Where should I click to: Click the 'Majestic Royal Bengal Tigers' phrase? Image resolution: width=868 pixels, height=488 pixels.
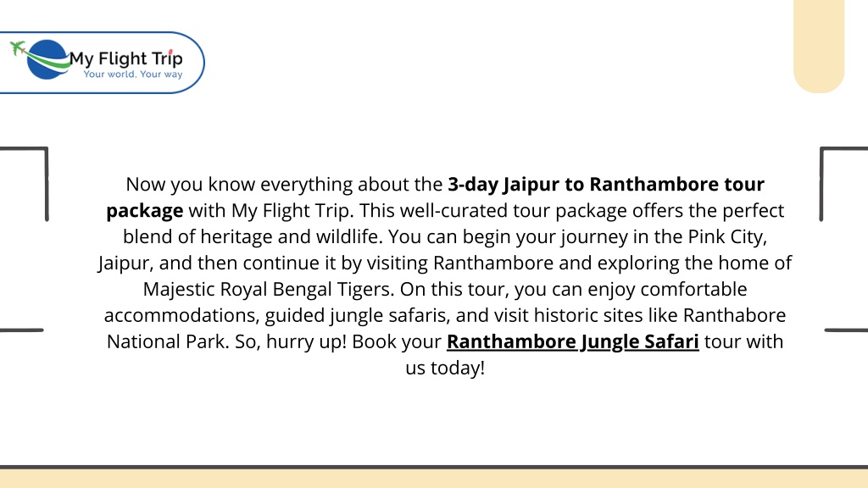pos(269,290)
